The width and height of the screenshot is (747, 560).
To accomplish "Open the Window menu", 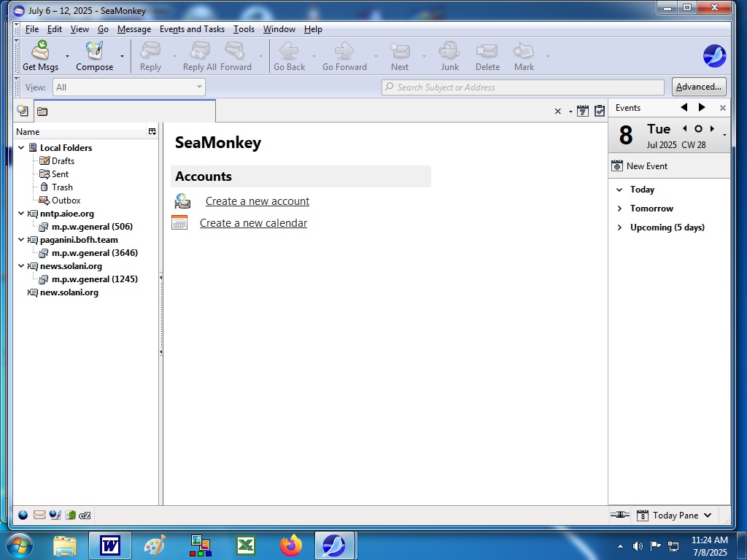I will click(279, 29).
